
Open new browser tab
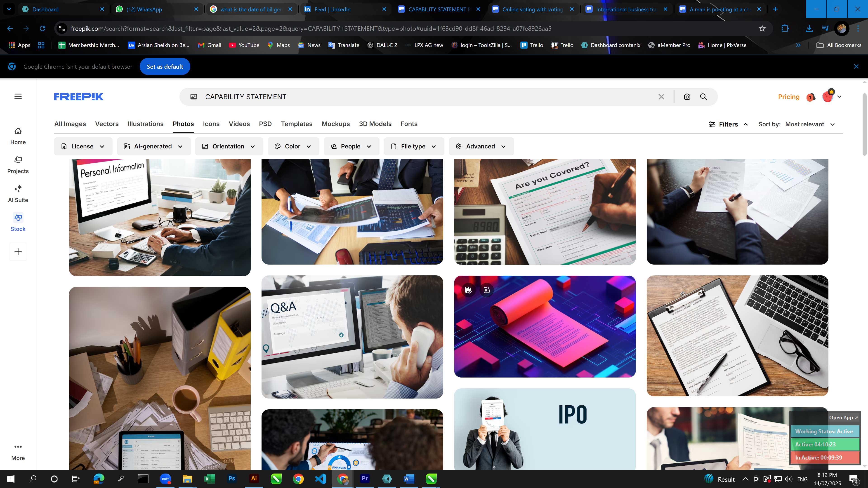point(775,9)
